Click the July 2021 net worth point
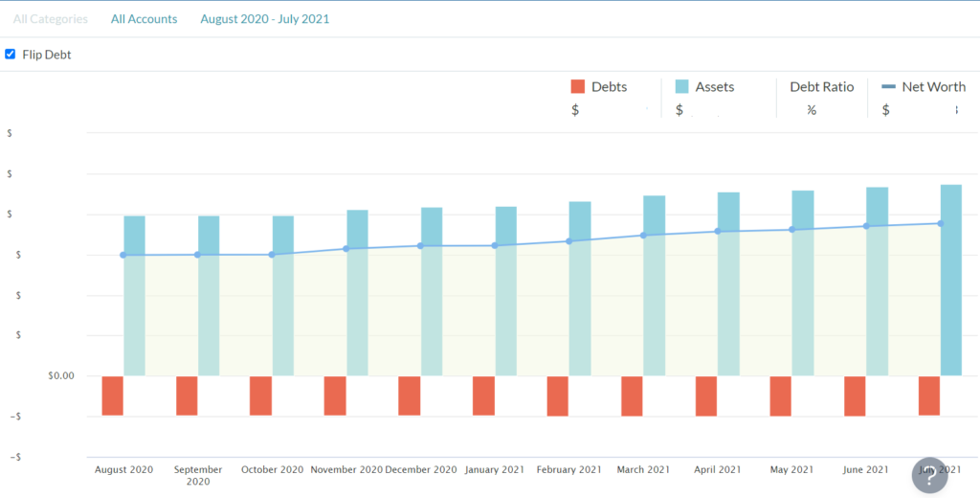980x498 pixels. point(941,223)
